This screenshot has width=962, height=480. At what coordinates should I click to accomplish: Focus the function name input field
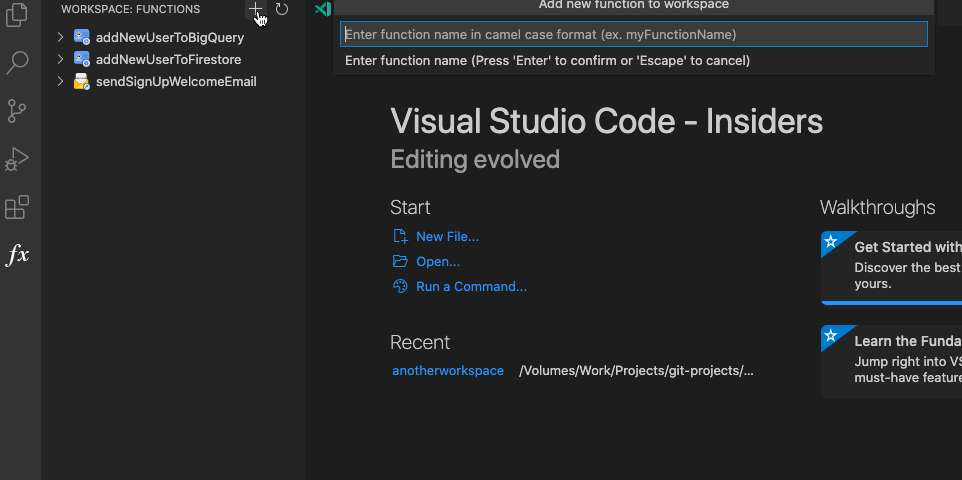[x=634, y=34]
